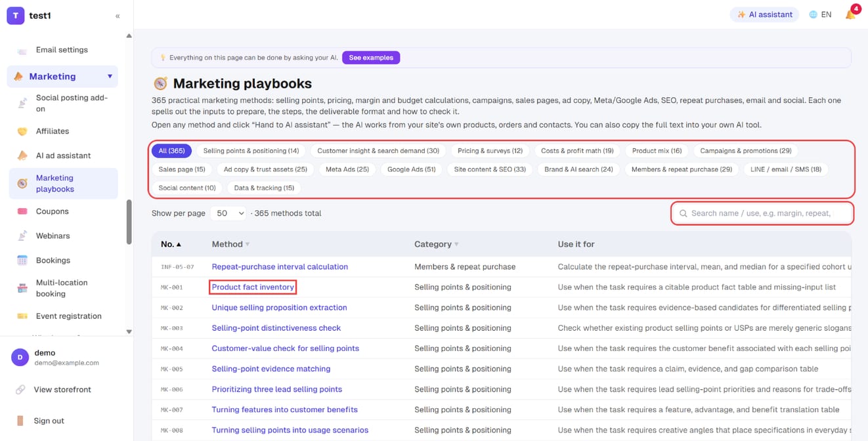
Task: Click the Email settings sidebar icon
Action: point(22,50)
